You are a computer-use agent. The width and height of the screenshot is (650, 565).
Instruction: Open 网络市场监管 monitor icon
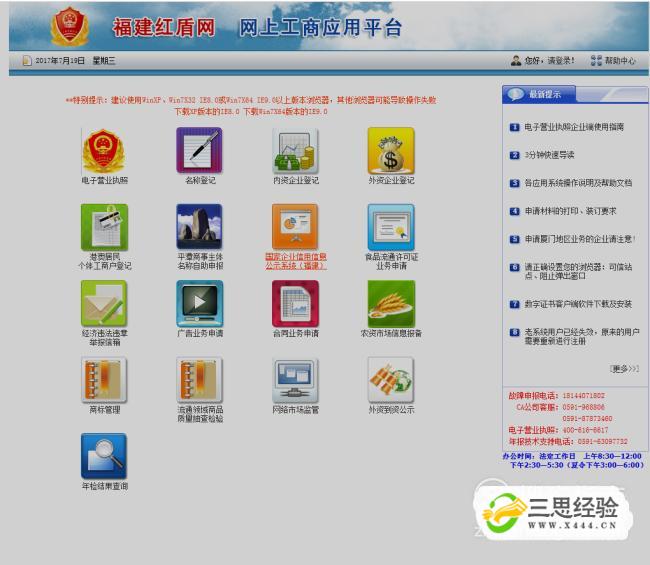point(295,380)
